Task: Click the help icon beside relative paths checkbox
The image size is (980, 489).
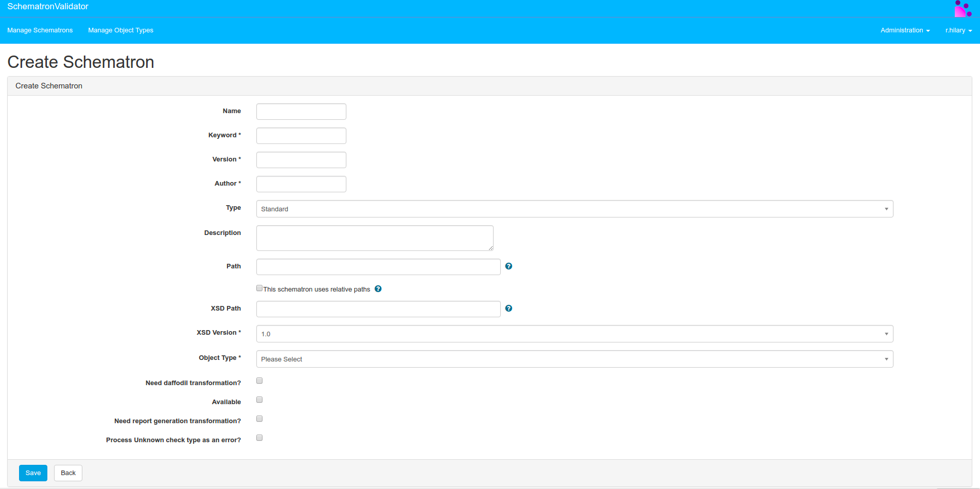Action: pos(378,289)
